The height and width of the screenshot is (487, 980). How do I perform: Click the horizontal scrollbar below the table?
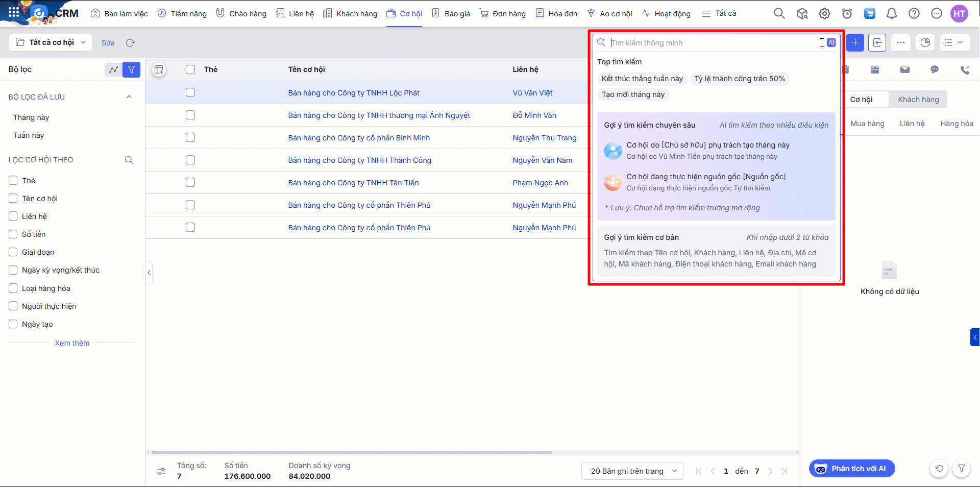pyautogui.click(x=352, y=452)
